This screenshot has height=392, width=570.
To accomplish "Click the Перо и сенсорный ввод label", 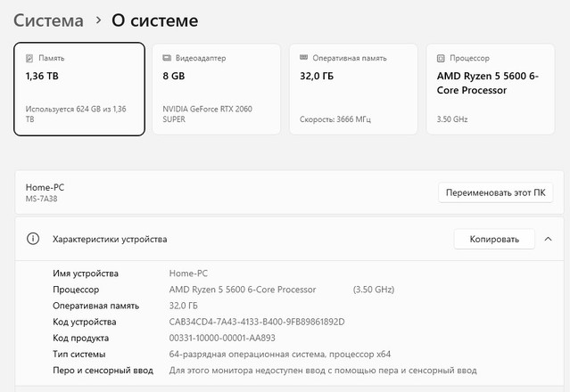I will (103, 371).
